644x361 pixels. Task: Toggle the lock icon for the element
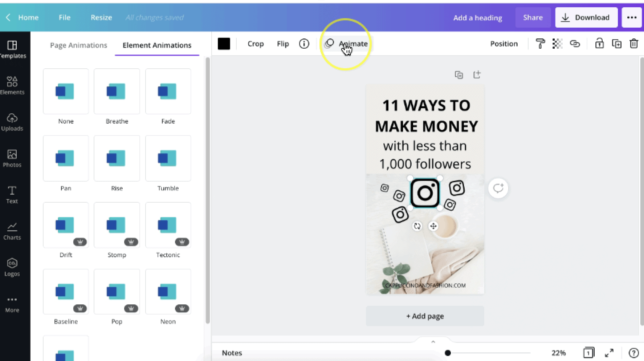click(599, 44)
